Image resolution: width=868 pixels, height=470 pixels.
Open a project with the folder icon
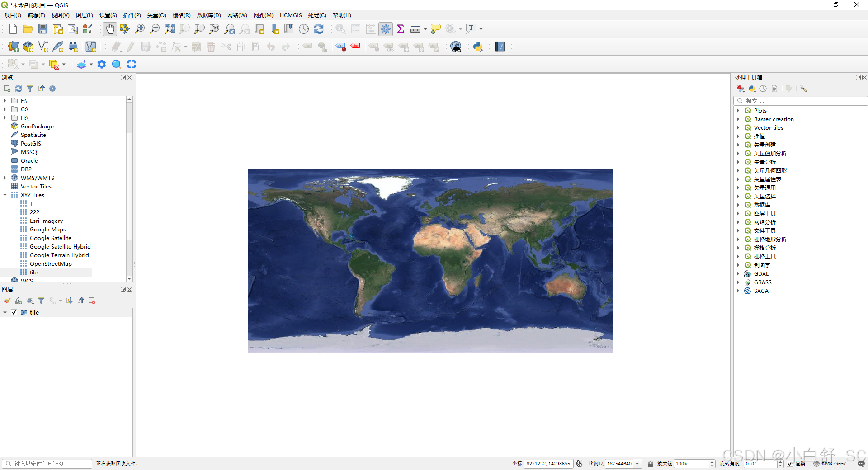click(x=28, y=29)
